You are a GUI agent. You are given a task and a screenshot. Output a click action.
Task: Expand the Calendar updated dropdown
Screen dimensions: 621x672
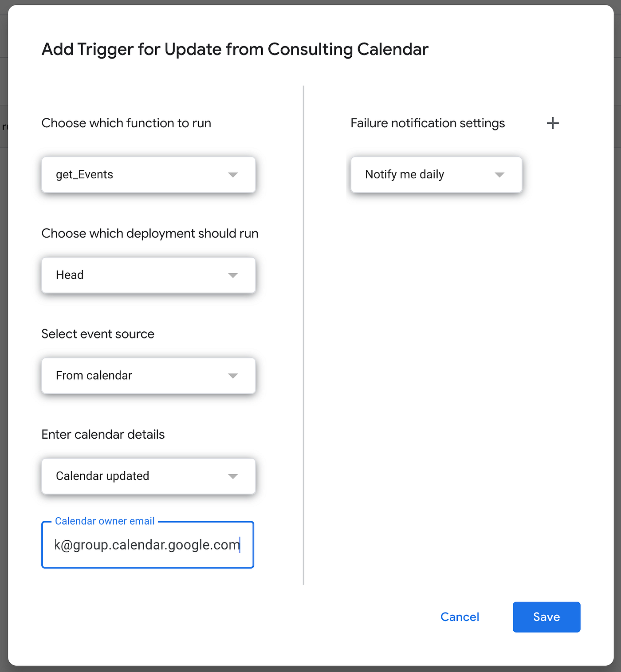click(x=149, y=476)
